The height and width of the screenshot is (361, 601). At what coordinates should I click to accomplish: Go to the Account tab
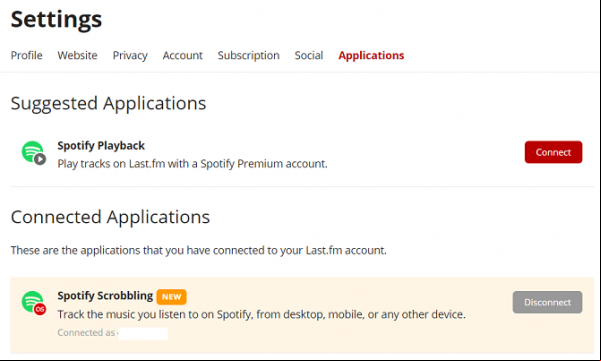click(182, 56)
